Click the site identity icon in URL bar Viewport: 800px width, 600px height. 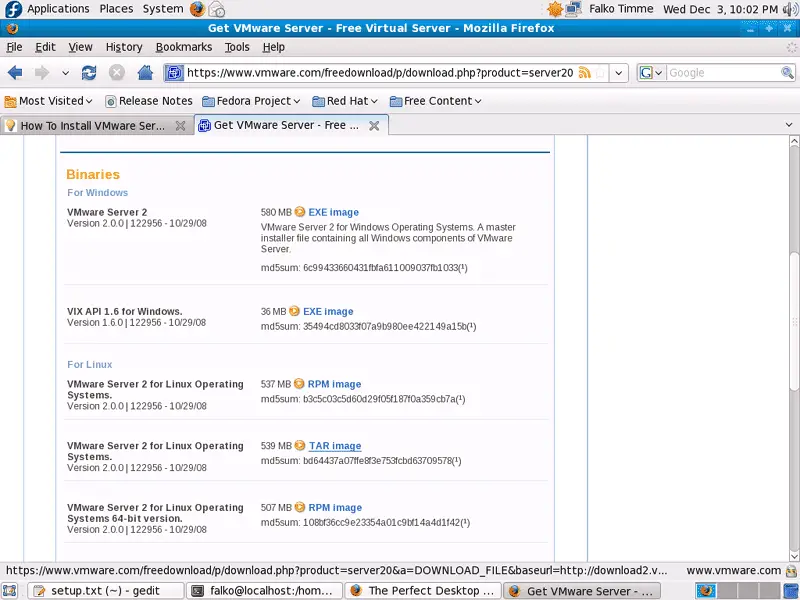coord(173,73)
